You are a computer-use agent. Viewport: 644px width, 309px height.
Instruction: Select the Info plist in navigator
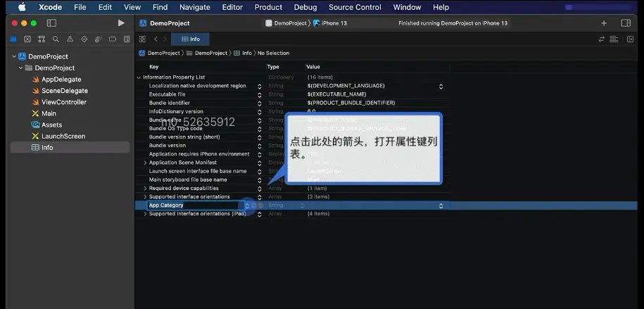[x=70, y=148]
